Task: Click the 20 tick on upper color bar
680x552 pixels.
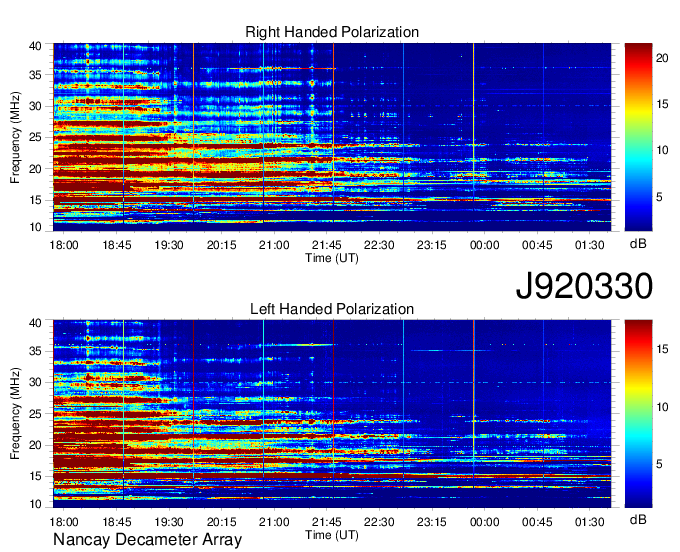Action: [662, 58]
